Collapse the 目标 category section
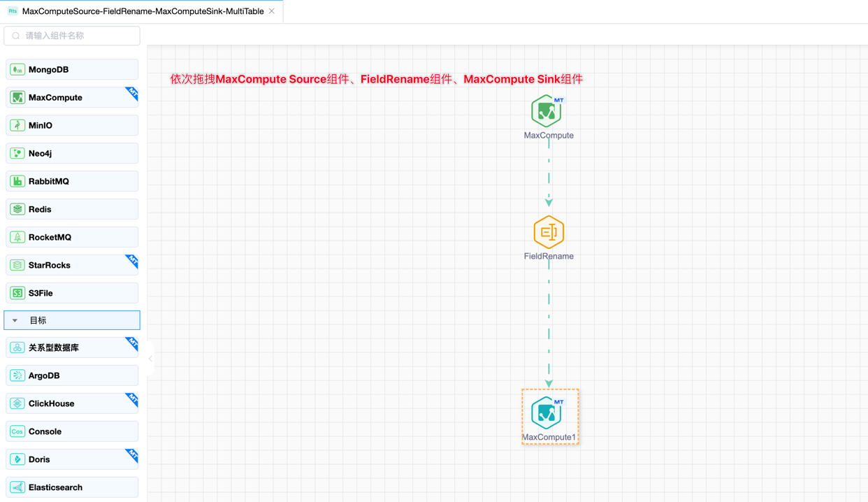 [15, 321]
